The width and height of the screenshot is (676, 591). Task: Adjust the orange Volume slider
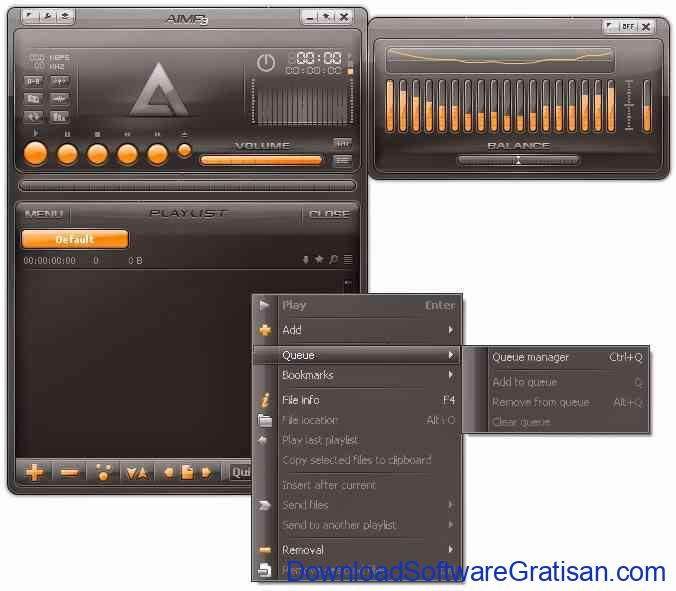click(262, 160)
